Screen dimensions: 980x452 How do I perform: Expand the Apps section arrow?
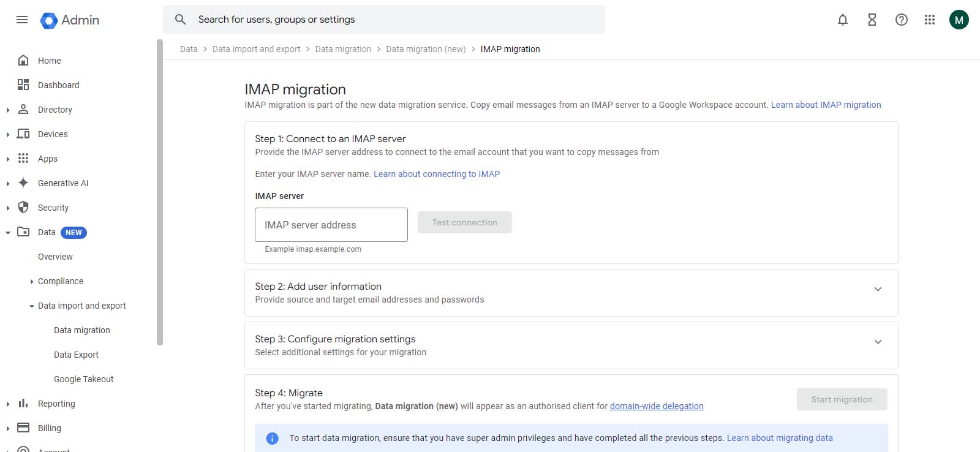click(x=7, y=159)
